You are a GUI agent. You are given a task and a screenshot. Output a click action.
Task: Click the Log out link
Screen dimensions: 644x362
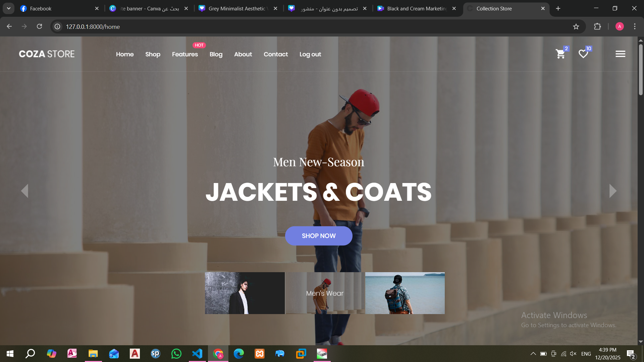(310, 54)
